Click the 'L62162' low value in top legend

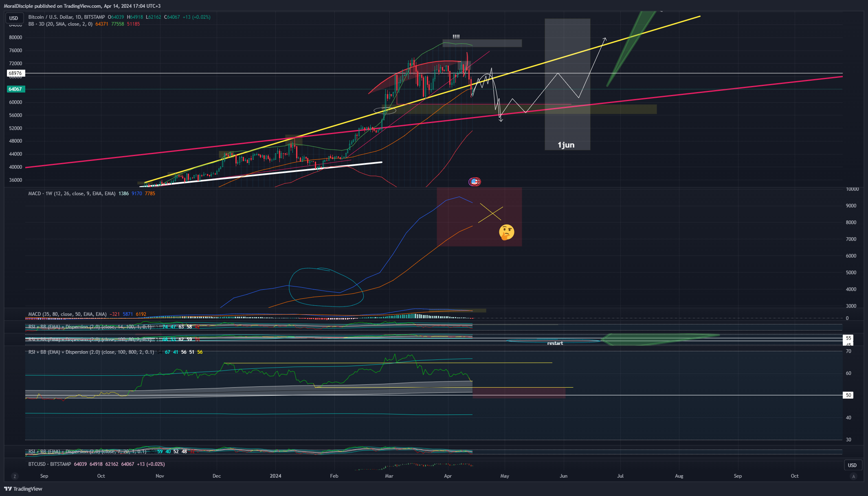(154, 17)
